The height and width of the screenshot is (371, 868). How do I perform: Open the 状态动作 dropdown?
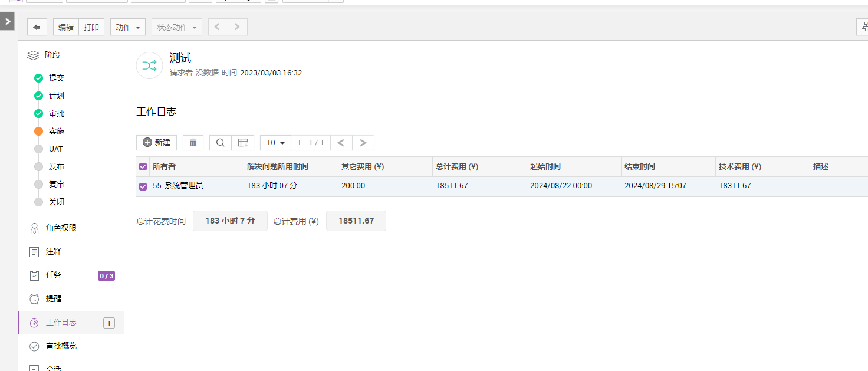pos(176,27)
